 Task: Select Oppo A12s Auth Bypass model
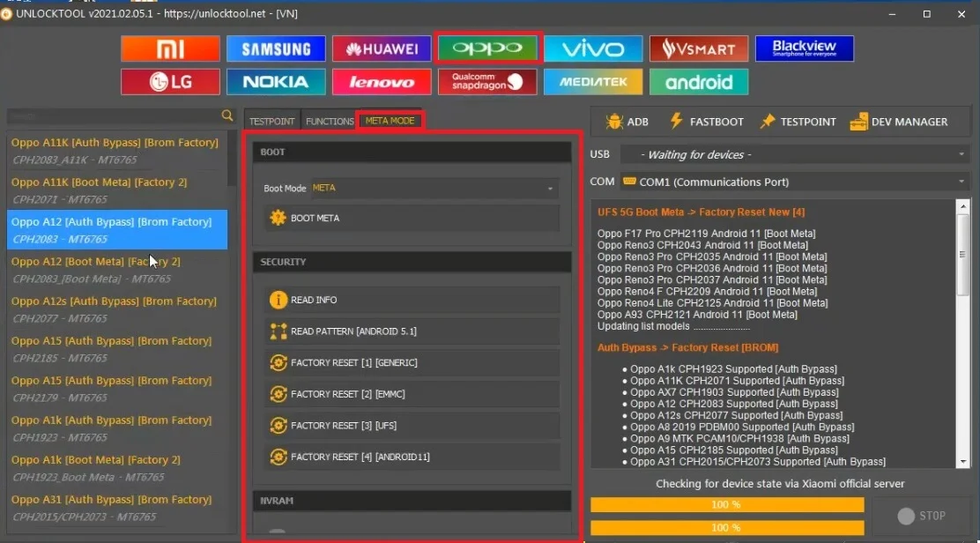117,309
